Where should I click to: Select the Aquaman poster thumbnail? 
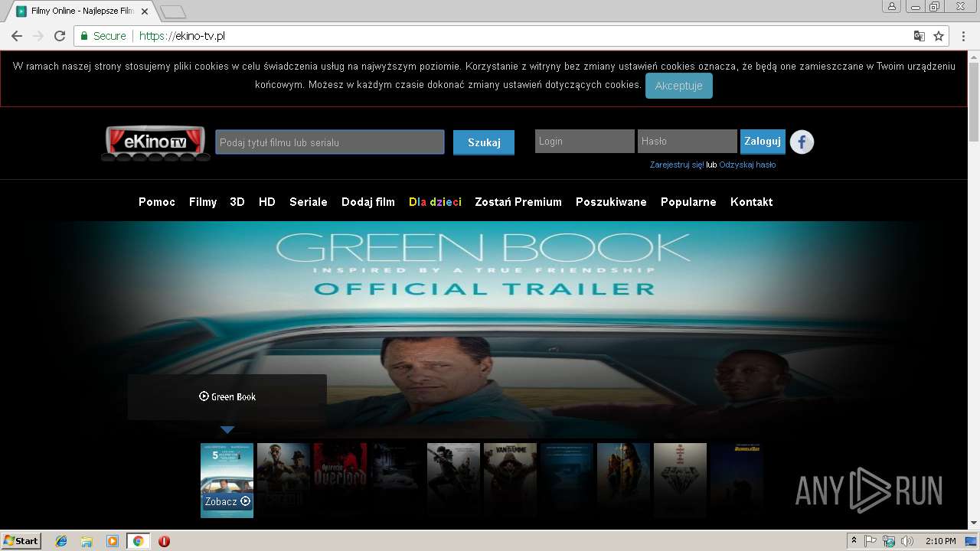coord(623,480)
